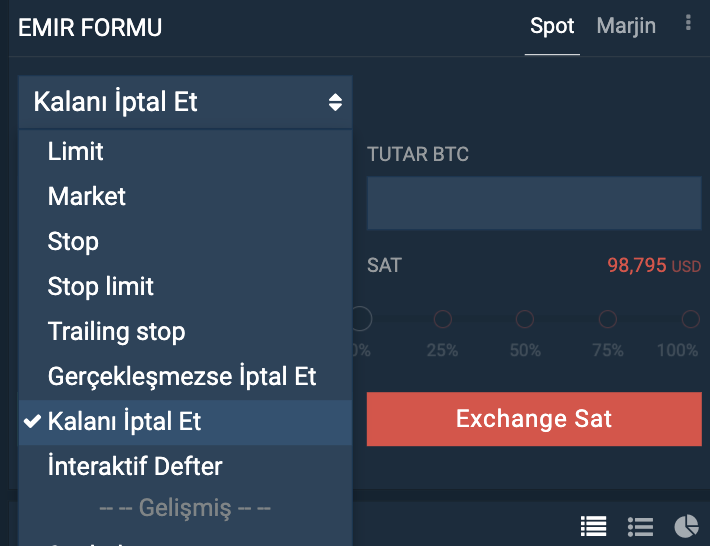Choose Limit from the order type list
Viewport: 710px width, 546px height.
coord(186,151)
